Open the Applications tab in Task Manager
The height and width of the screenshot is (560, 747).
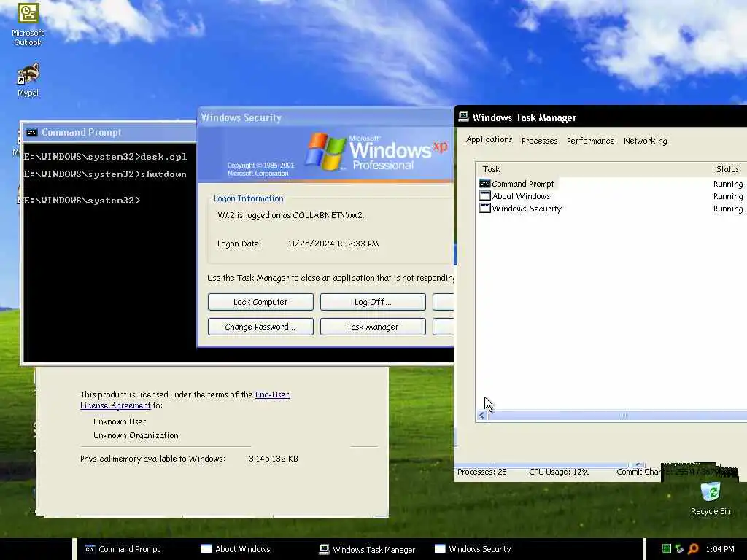tap(489, 139)
